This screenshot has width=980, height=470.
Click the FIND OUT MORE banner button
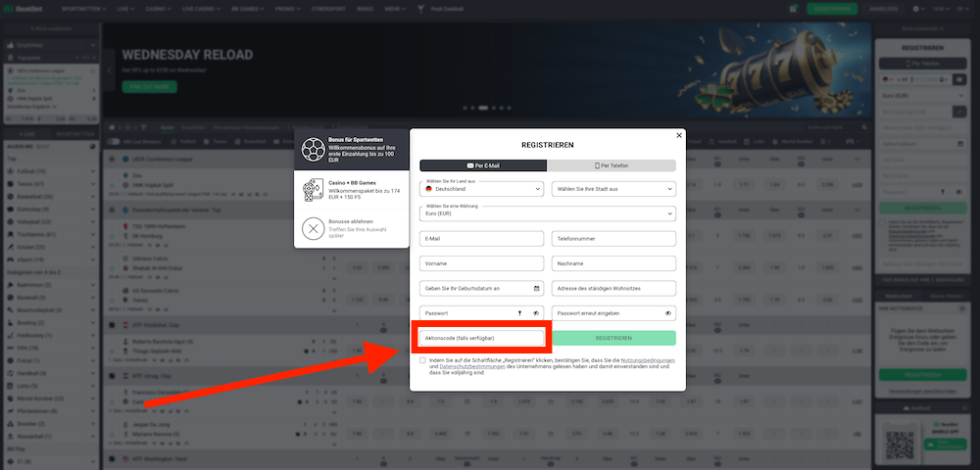[149, 87]
